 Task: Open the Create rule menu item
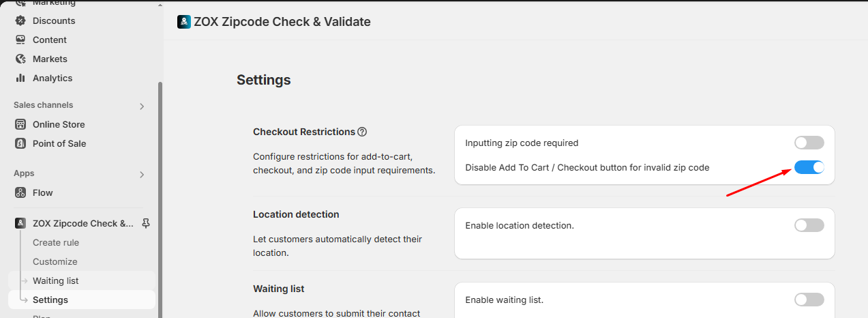(56, 242)
